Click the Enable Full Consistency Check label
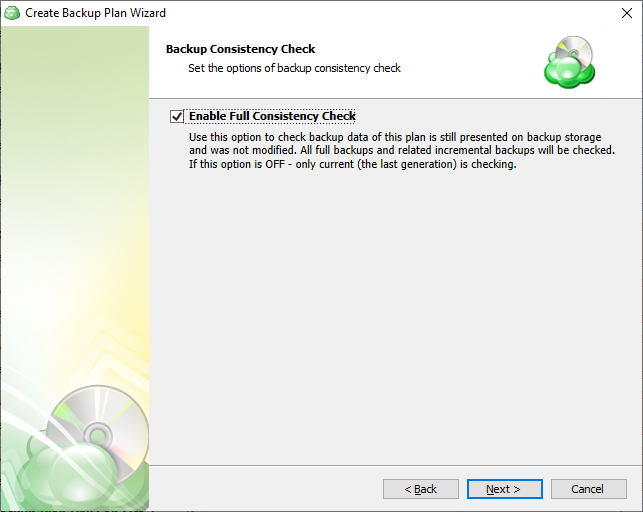This screenshot has width=643, height=512. coord(272,116)
